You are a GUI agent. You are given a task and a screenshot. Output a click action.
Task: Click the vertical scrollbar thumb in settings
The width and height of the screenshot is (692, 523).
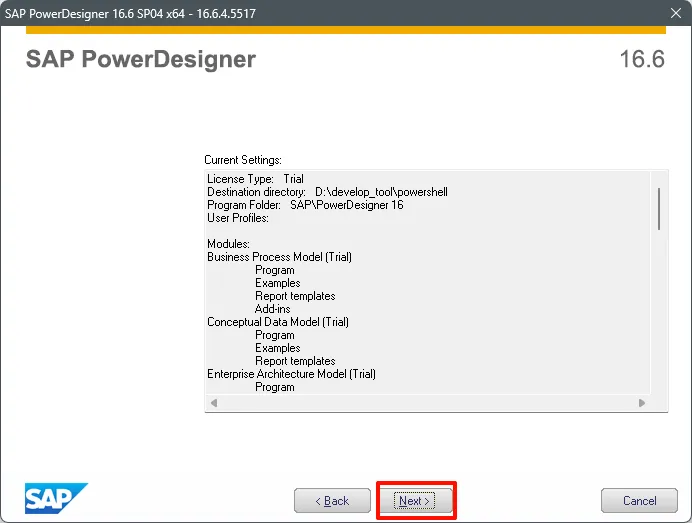tap(659, 209)
